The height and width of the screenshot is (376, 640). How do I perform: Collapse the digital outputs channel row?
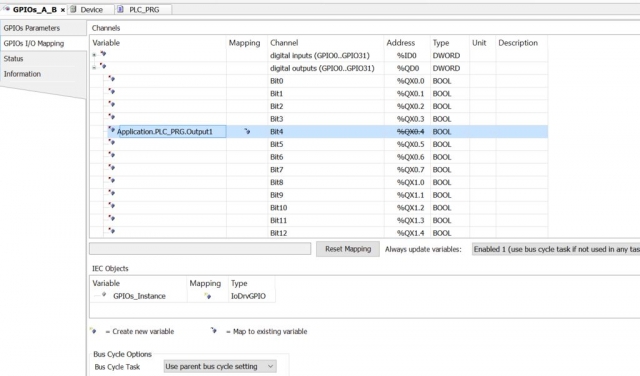point(94,67)
